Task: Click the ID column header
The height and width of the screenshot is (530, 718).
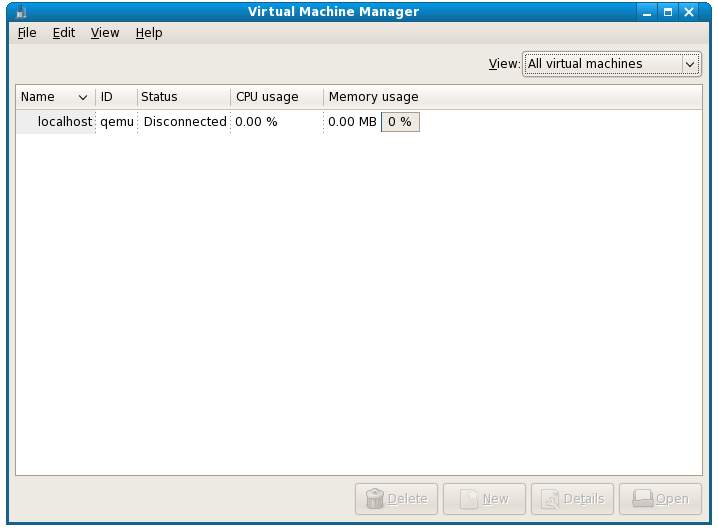Action: click(x=116, y=97)
